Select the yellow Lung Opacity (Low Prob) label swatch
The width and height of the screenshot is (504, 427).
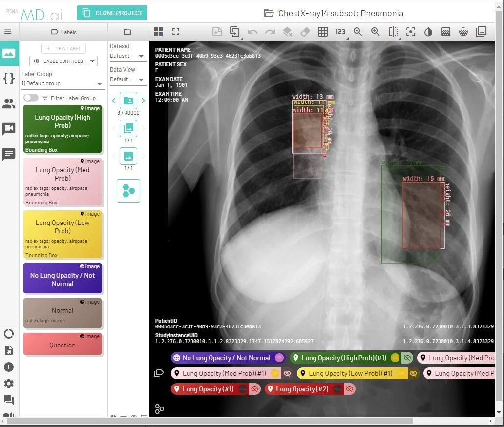[x=63, y=234]
